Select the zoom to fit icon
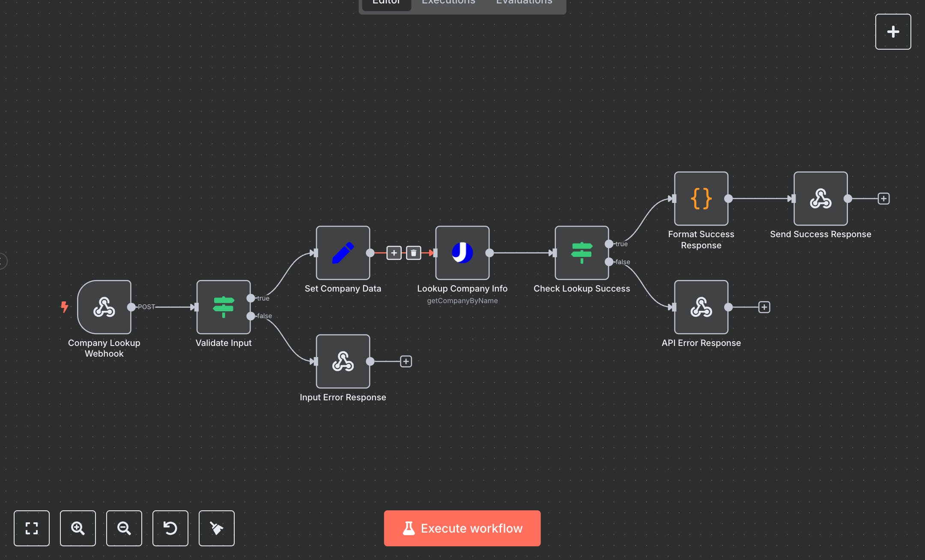The width and height of the screenshot is (925, 560). tap(32, 528)
